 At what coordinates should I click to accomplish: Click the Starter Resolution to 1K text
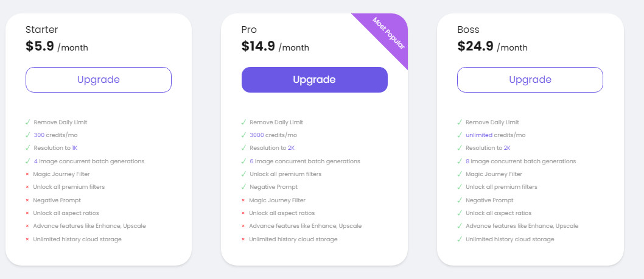(55, 148)
